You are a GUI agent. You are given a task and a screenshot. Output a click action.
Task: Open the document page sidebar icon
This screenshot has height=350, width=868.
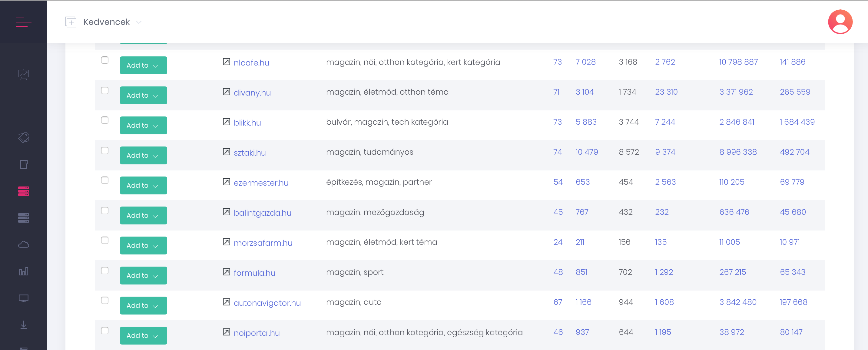[23, 164]
